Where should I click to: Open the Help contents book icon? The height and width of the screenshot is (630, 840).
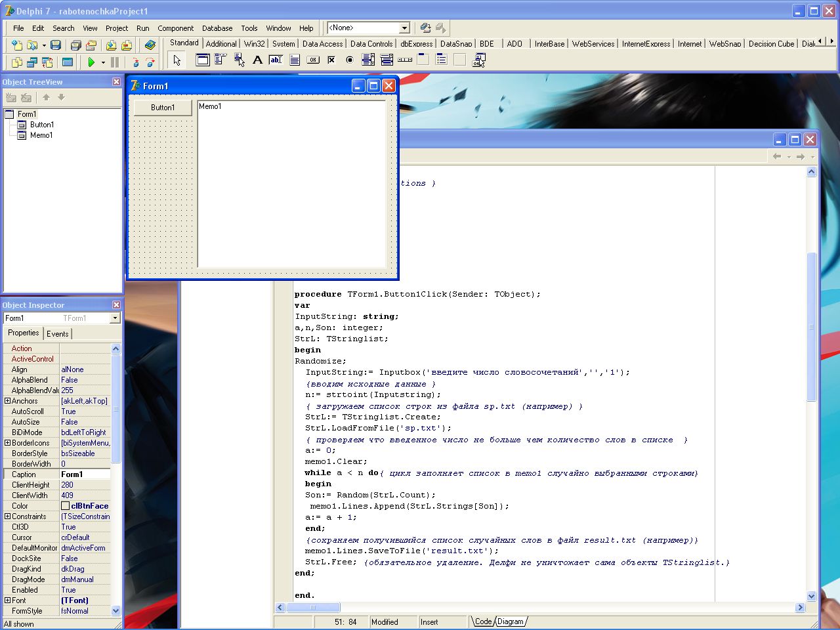pos(150,45)
